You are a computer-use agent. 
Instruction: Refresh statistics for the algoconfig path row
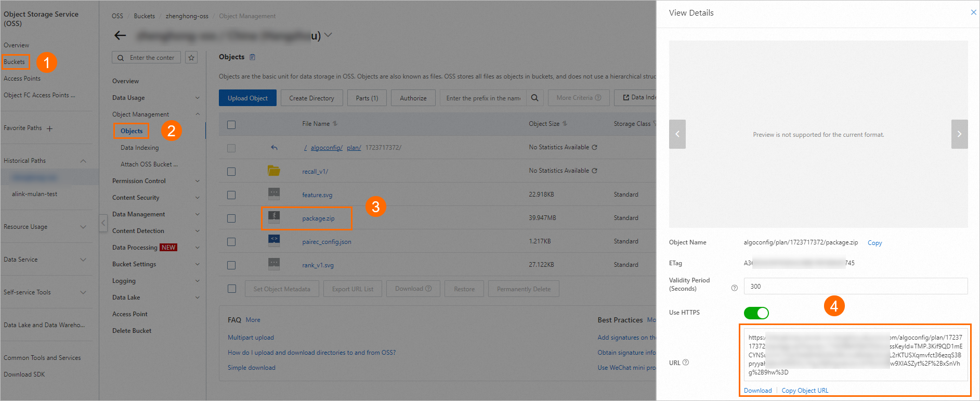[x=594, y=147]
